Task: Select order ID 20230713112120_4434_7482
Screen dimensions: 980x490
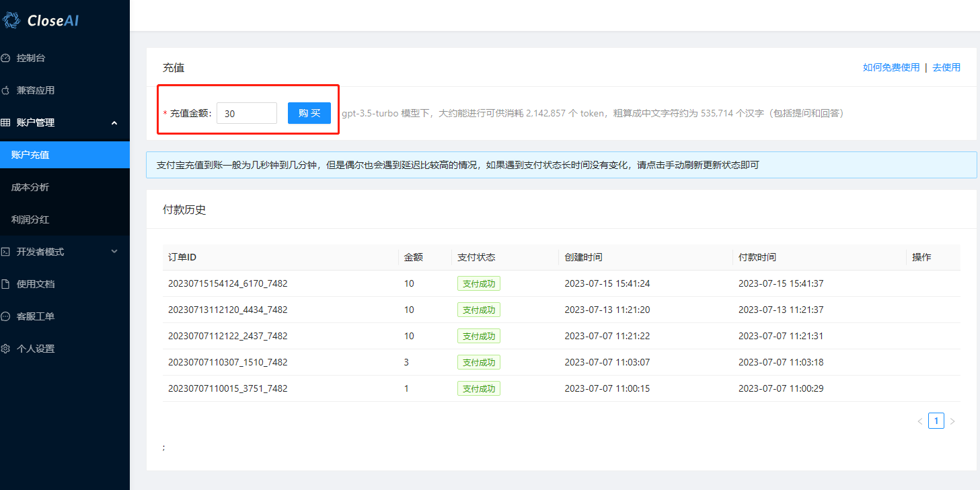Action: click(228, 310)
